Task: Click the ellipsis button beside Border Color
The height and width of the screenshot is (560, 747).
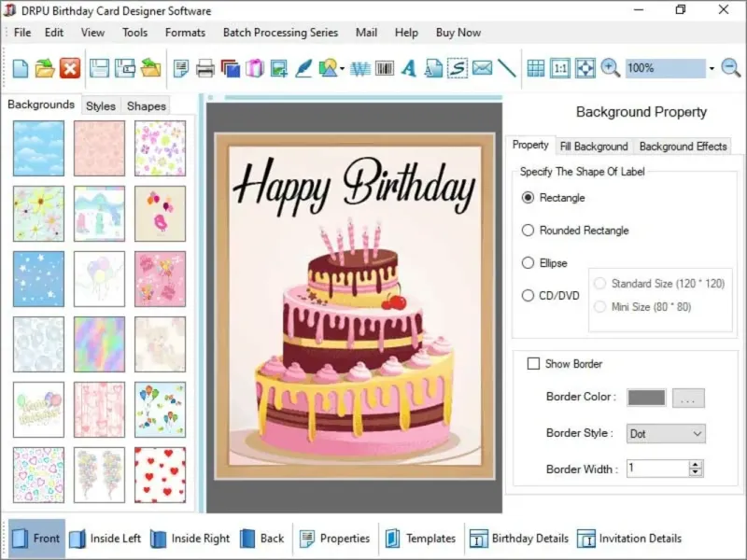Action: click(688, 398)
